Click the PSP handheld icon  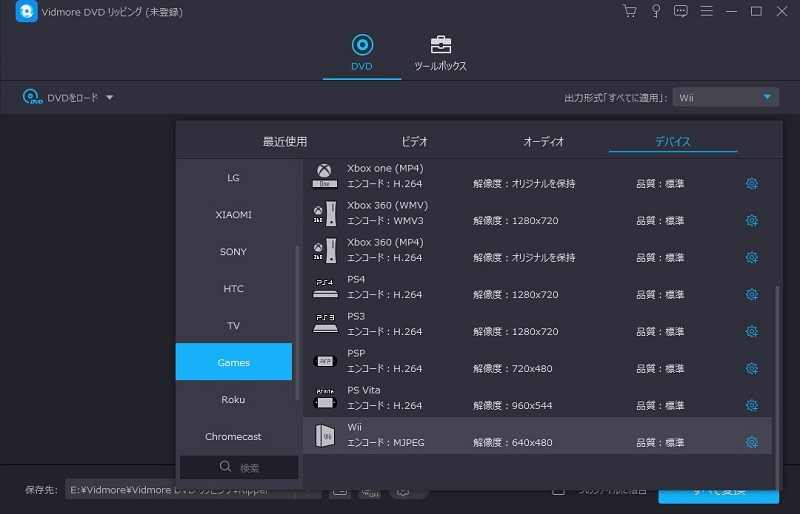click(324, 361)
